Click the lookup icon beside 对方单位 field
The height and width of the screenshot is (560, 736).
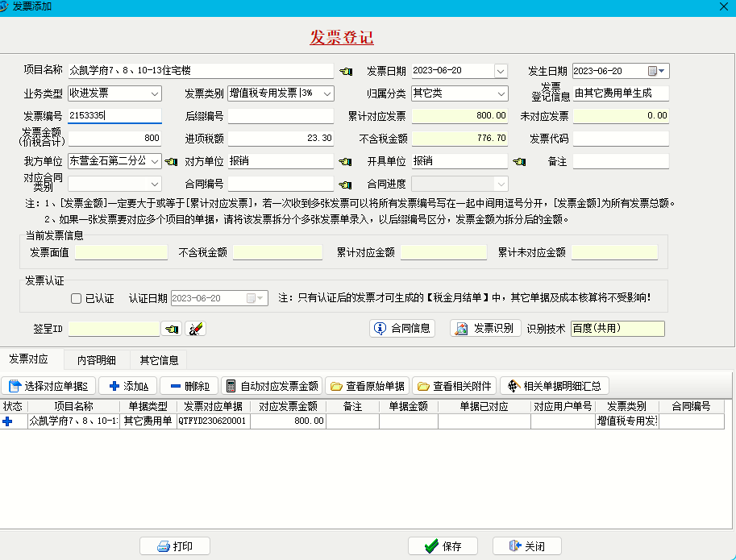click(x=346, y=161)
